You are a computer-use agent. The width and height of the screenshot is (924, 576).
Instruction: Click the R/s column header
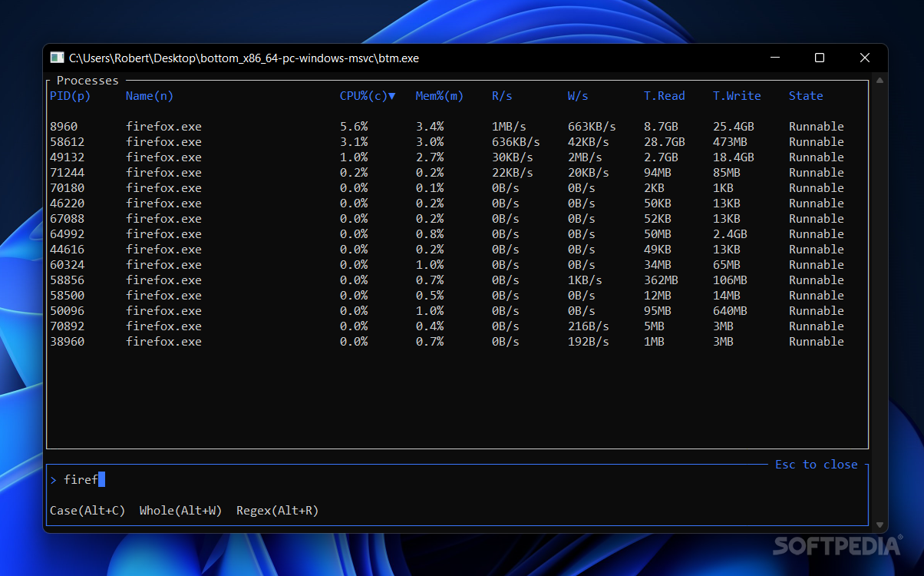click(x=502, y=96)
